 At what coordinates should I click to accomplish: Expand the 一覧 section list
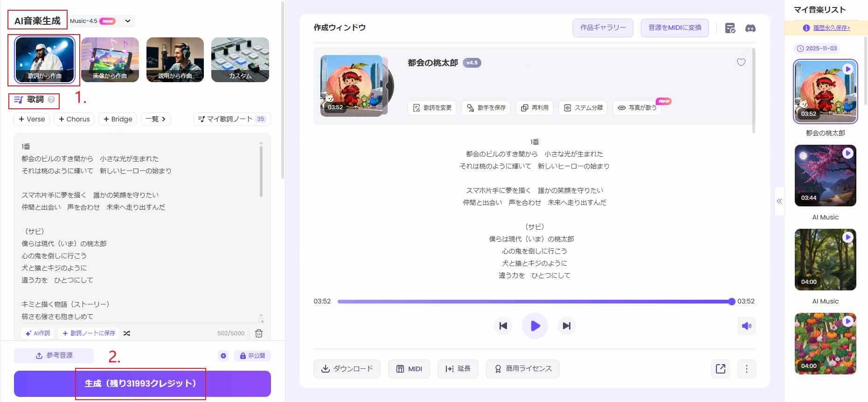click(x=156, y=119)
